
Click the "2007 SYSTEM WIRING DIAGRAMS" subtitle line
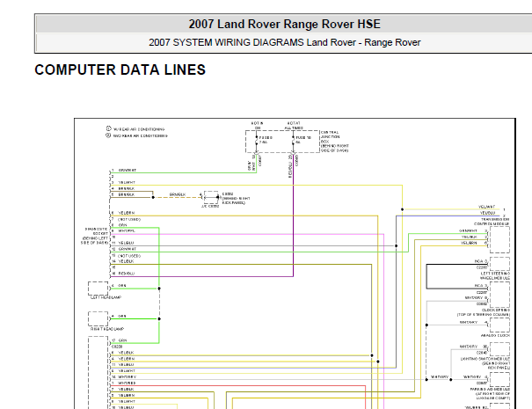click(284, 42)
